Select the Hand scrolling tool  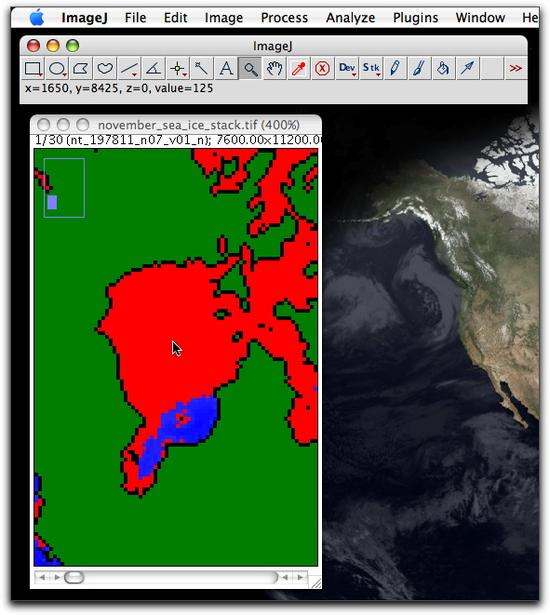click(274, 69)
